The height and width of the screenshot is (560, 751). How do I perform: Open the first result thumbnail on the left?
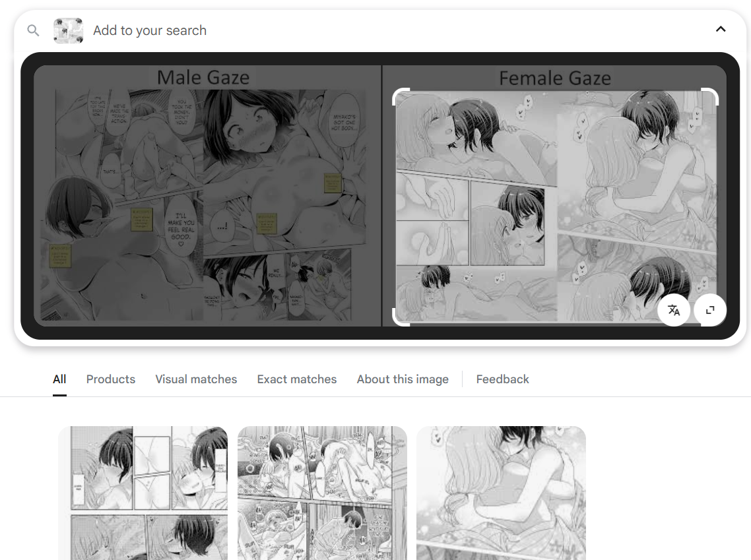pyautogui.click(x=143, y=493)
